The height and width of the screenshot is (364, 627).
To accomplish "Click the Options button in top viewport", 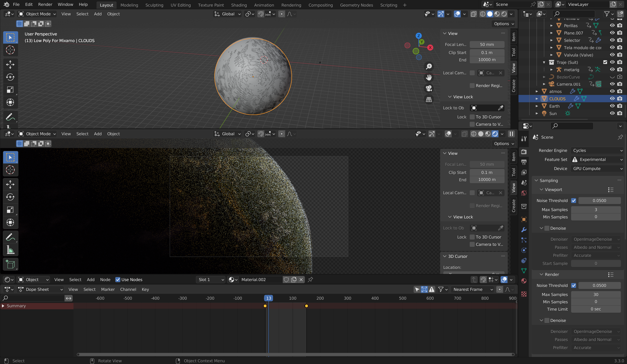I will tap(504, 24).
